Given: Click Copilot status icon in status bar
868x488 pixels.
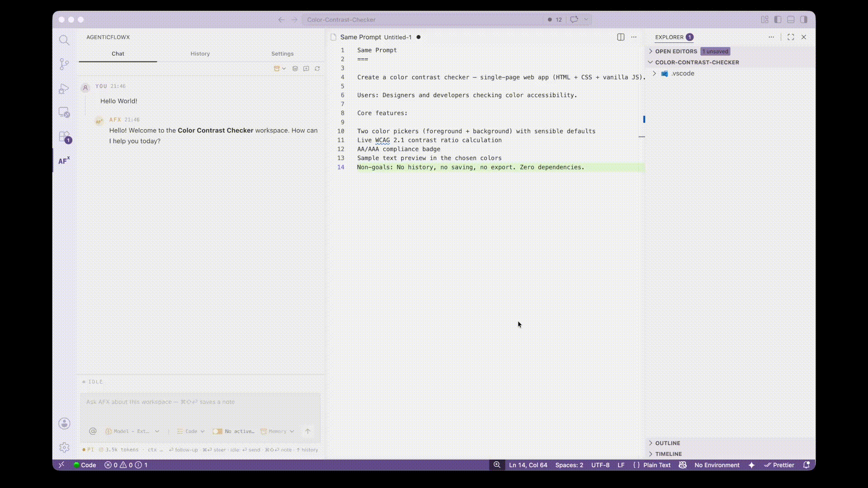Looking at the screenshot, I should coord(683,465).
